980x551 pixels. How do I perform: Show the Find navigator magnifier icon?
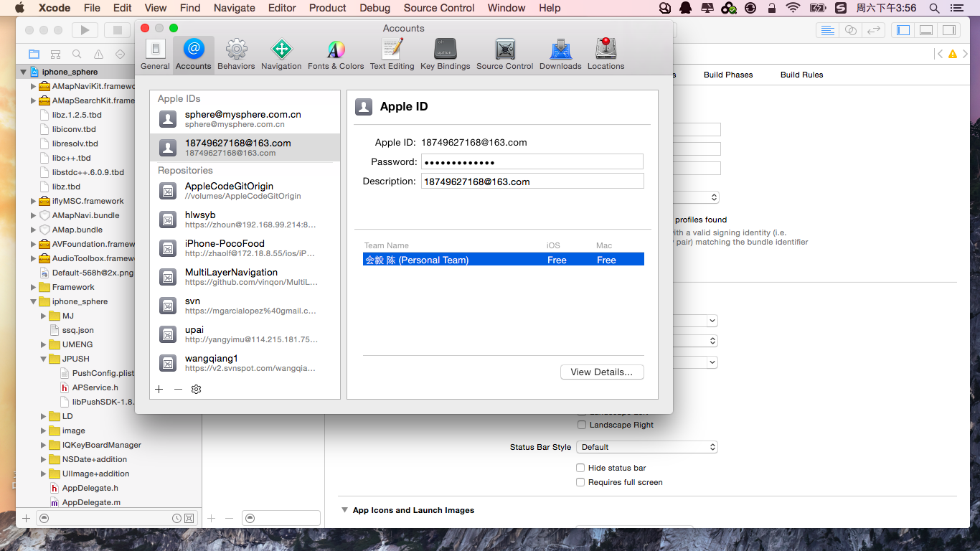pos(77,54)
